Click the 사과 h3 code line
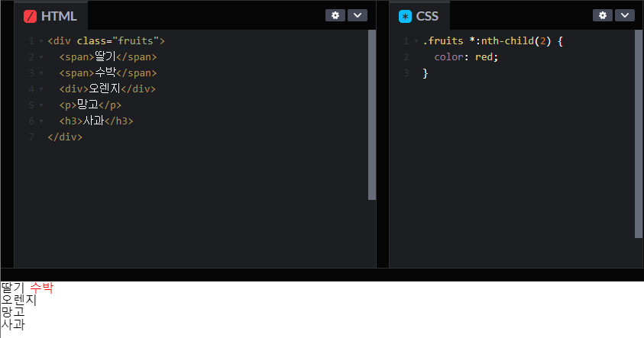The image size is (644, 338). coord(96,121)
